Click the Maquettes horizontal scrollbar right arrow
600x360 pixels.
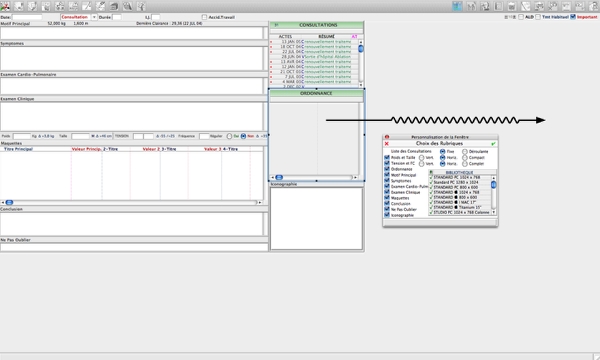point(260,202)
